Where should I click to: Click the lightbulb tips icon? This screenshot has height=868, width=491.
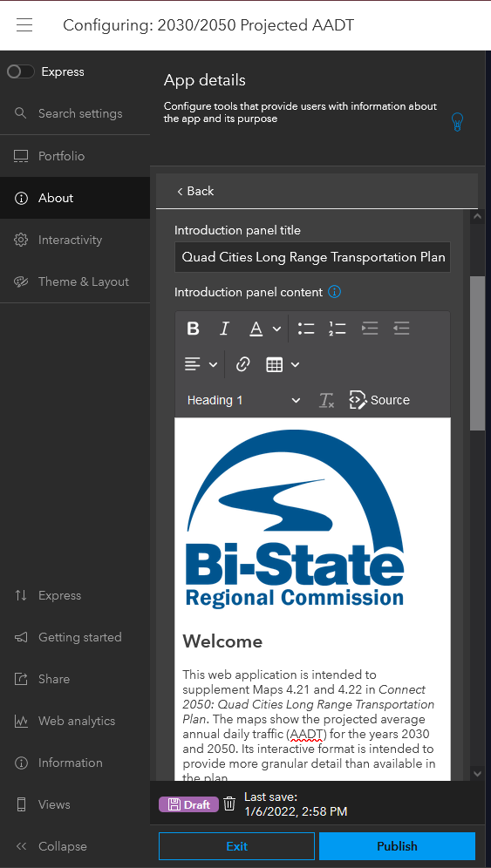coord(457,122)
